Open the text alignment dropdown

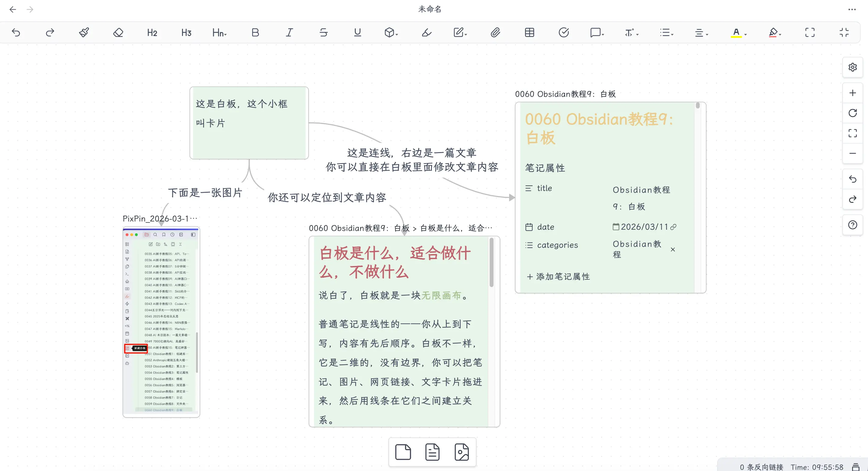coord(701,32)
